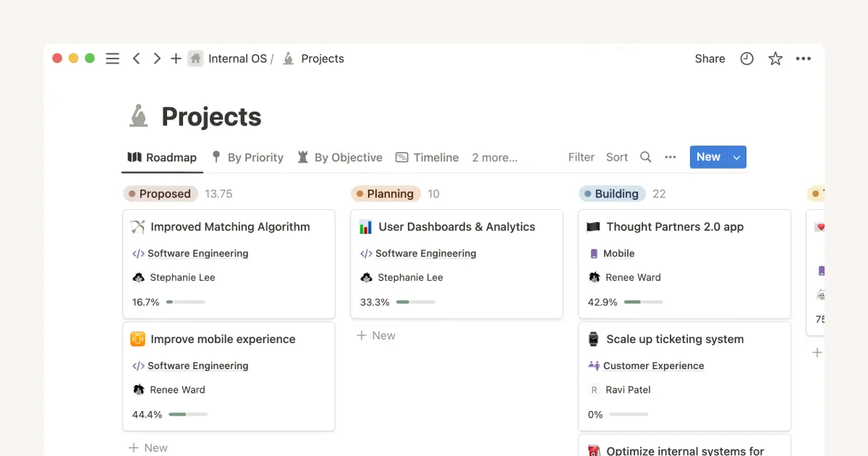Open the dropdown arrow on the New button

(736, 157)
